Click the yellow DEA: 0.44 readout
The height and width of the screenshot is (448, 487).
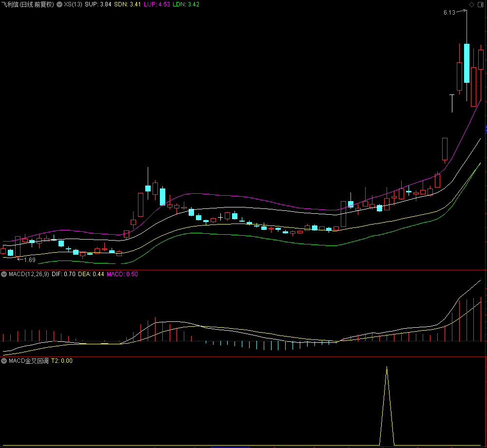tap(92, 274)
